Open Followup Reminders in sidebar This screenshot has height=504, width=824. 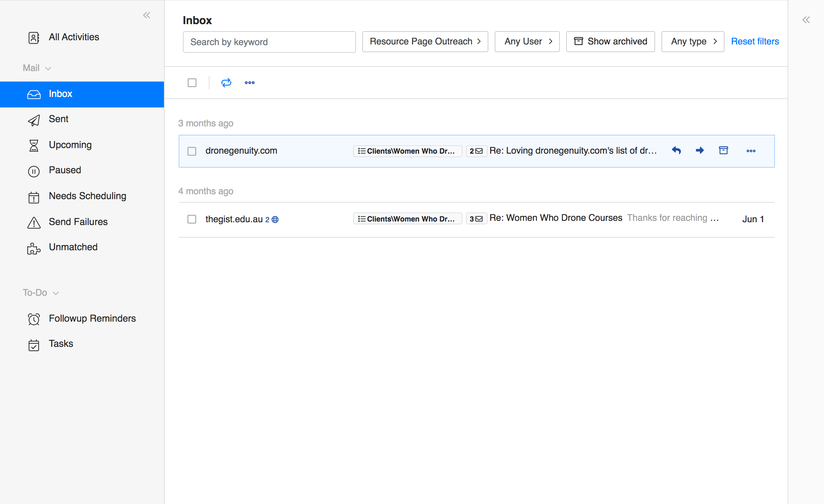click(x=92, y=318)
